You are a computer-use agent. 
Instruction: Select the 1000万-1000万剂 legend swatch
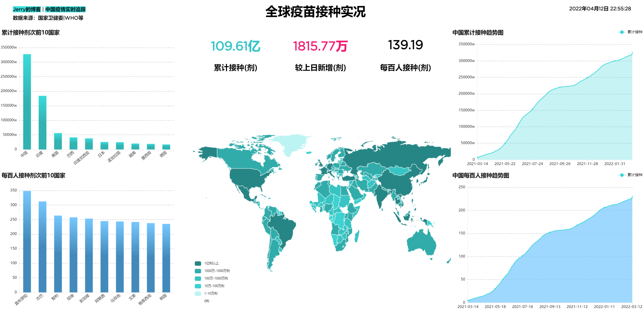click(x=198, y=271)
